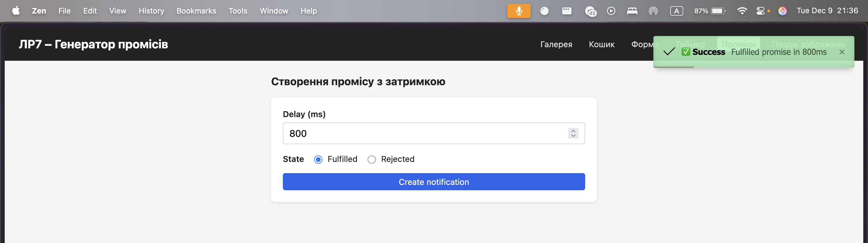
Task: Open the Wi-Fi menu bar icon
Action: click(742, 11)
